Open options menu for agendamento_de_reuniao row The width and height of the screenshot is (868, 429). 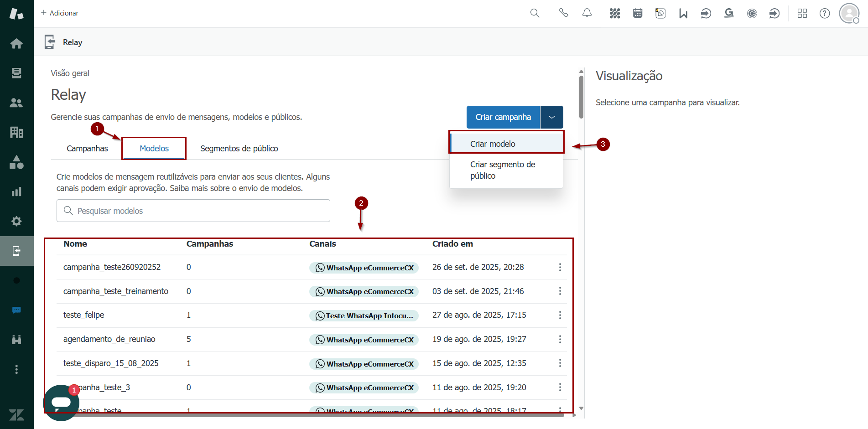[560, 339]
